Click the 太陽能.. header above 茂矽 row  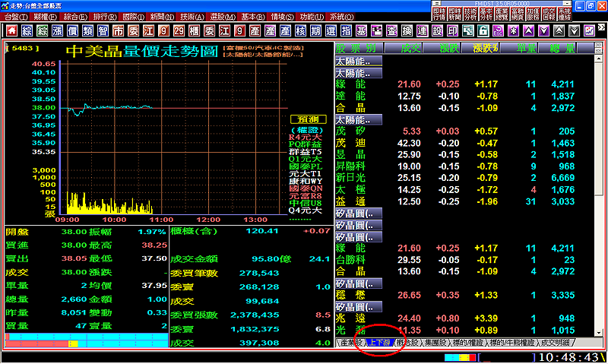[x=358, y=120]
